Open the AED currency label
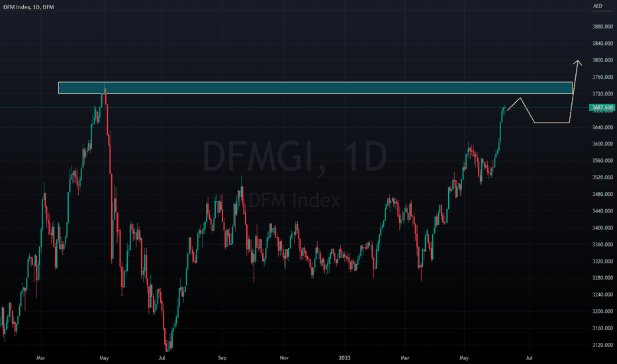 [x=597, y=6]
